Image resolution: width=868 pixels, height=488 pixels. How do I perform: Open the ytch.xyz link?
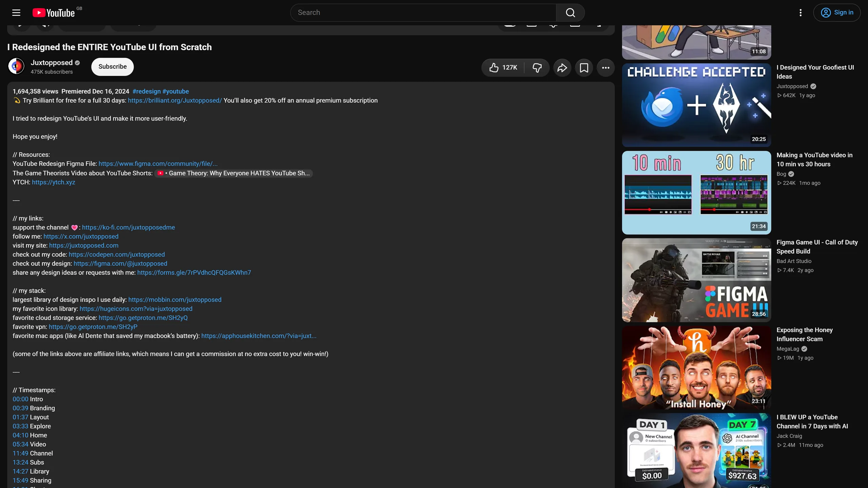54,182
